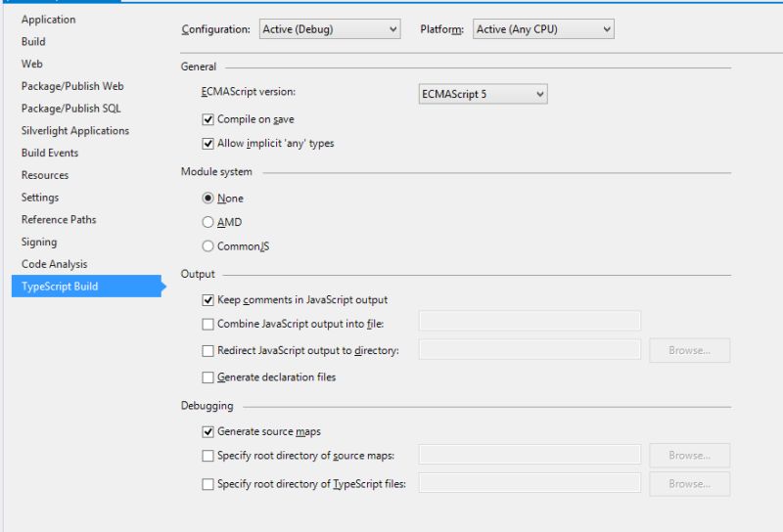Open the Web properties tab
Screen dimensions: 783x532
32,64
